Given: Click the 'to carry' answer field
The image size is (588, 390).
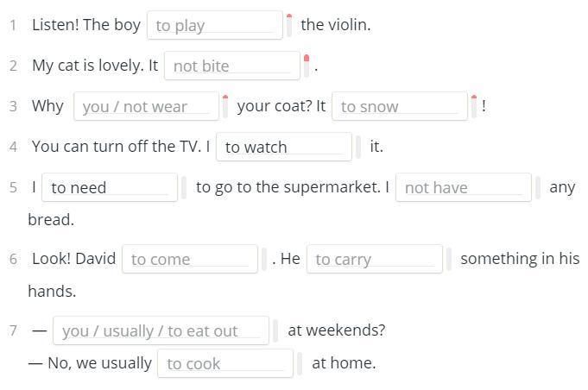Looking at the screenshot, I should 374,259.
